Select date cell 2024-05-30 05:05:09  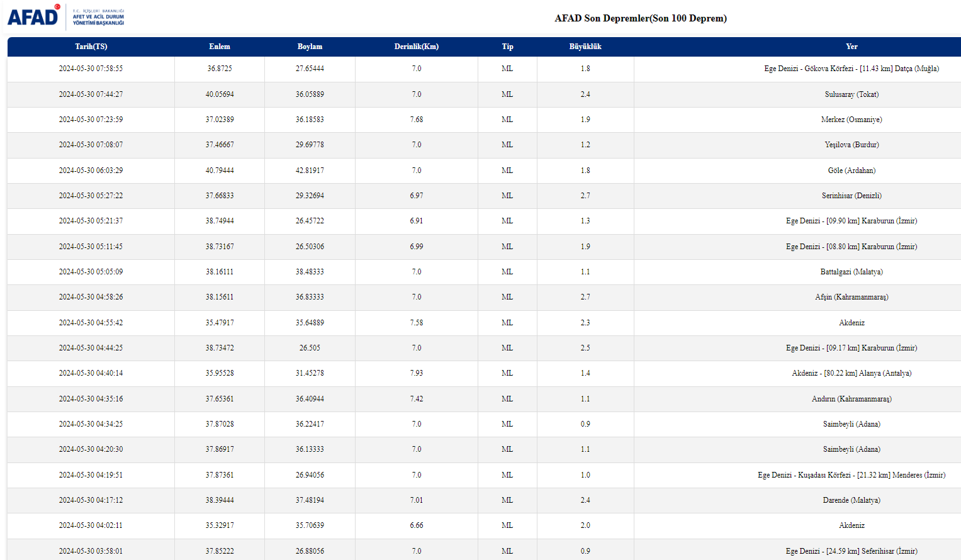[x=91, y=272]
